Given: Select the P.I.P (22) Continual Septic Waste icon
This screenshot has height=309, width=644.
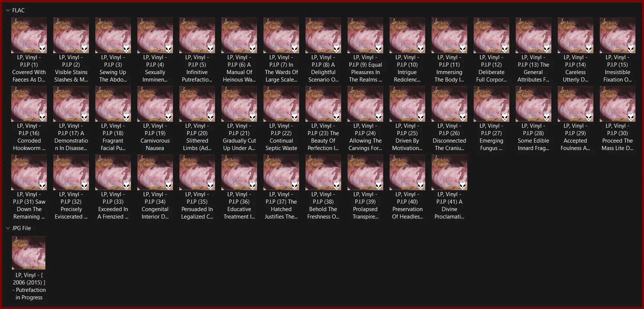Looking at the screenshot, I should (281, 104).
